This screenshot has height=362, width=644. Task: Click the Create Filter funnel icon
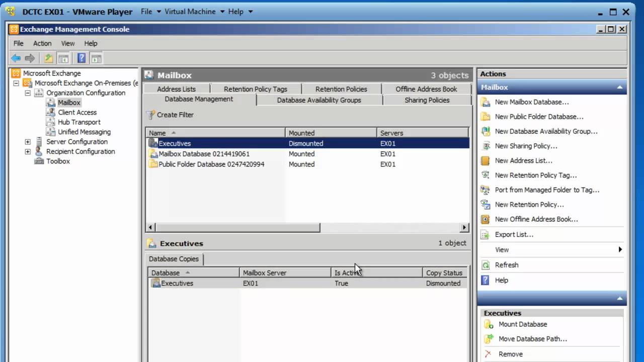click(x=151, y=115)
